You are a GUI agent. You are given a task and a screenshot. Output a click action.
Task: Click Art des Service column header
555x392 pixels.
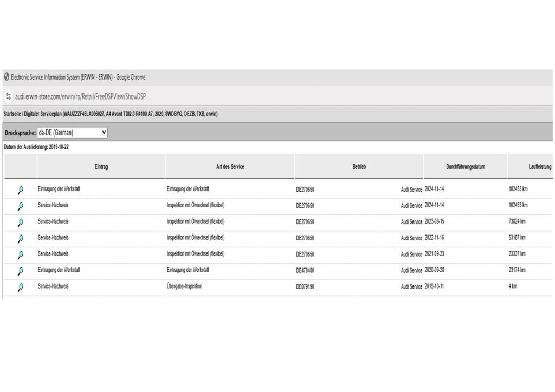click(230, 167)
